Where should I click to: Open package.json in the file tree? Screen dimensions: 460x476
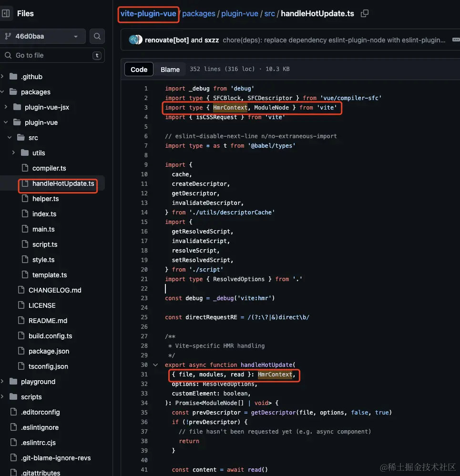point(49,351)
